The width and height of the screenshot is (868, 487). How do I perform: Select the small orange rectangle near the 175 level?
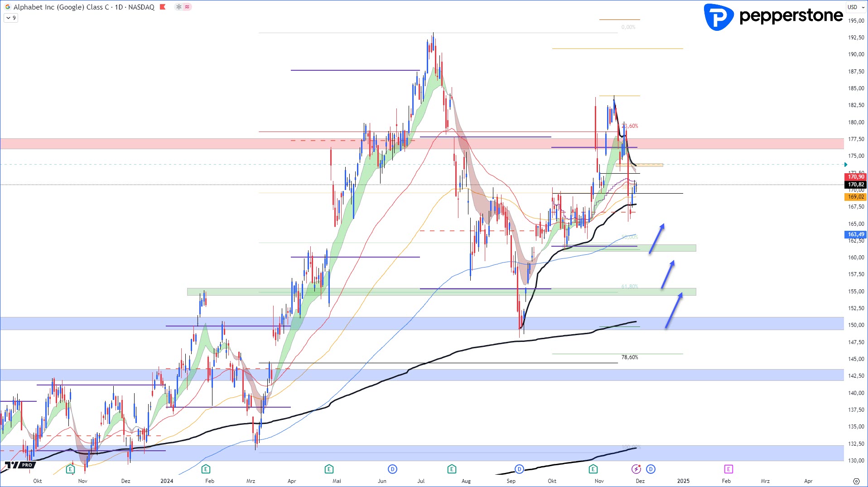pos(640,165)
